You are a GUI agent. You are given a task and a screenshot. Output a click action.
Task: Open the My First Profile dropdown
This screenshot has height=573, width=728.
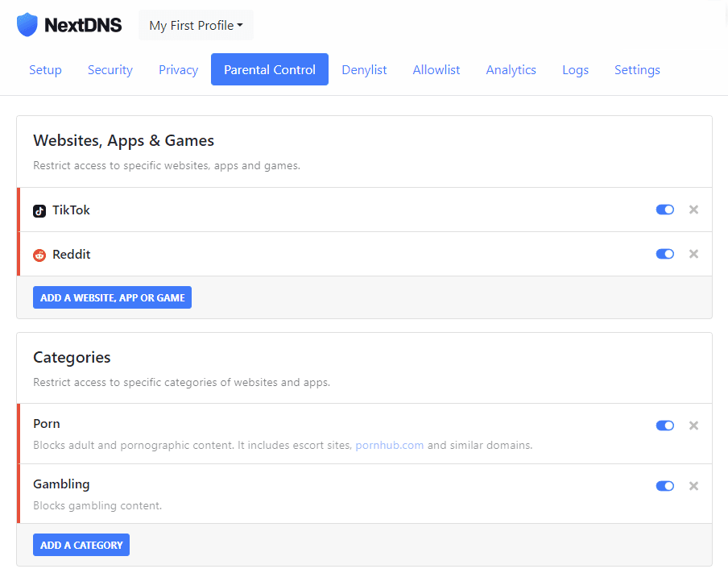coord(196,26)
